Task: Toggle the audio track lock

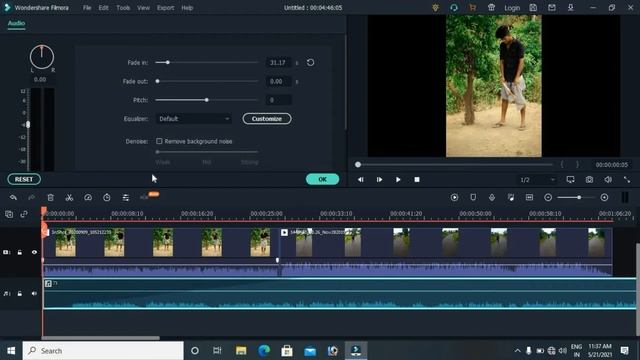Action: tap(20, 293)
